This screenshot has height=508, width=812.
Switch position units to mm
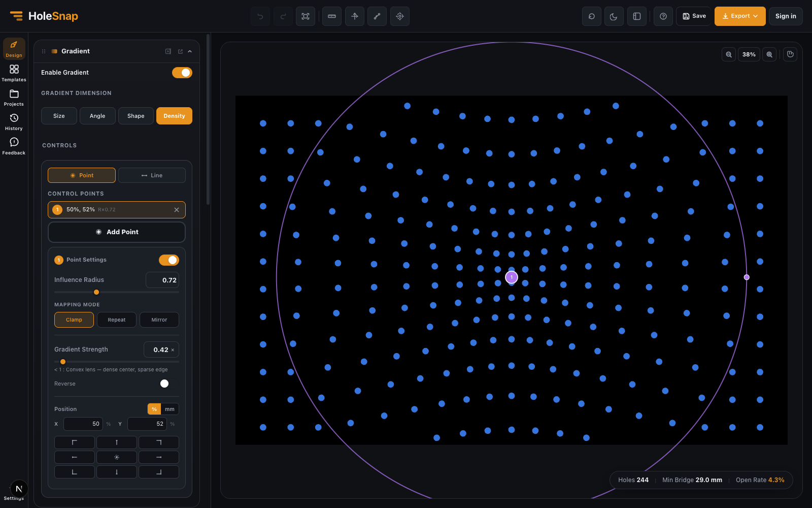[x=170, y=409]
